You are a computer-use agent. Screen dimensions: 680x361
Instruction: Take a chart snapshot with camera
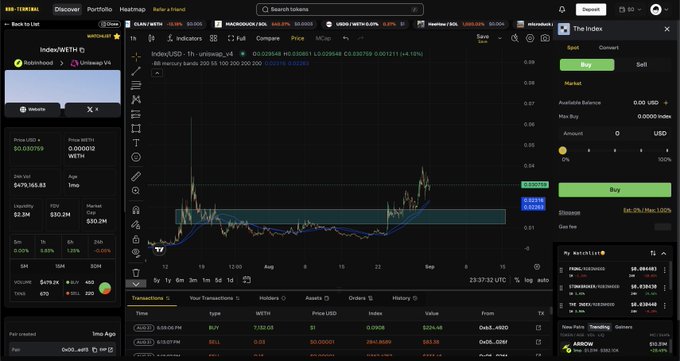pos(545,38)
